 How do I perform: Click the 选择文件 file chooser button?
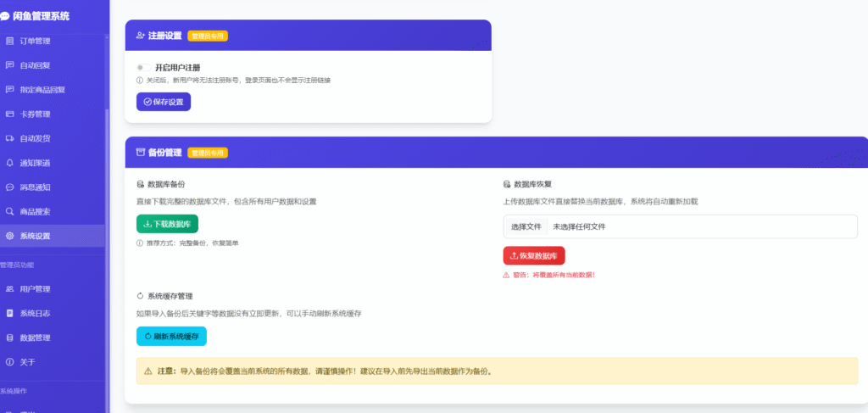coord(526,226)
